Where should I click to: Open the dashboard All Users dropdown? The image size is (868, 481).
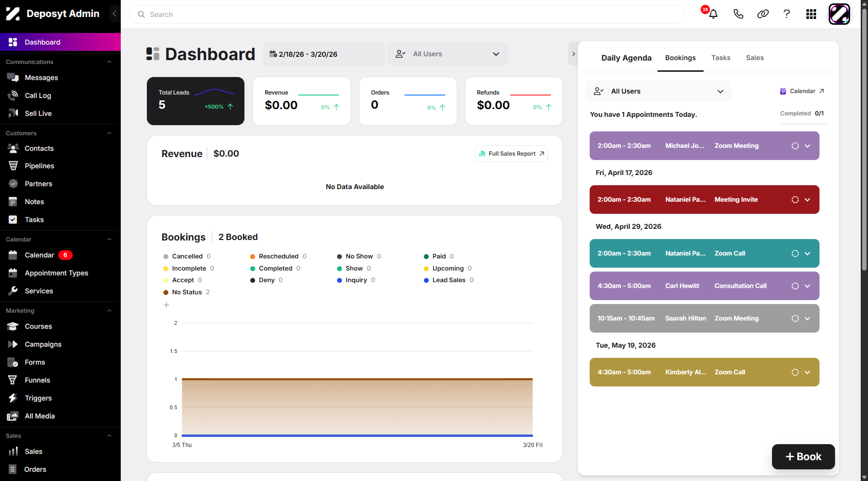tap(448, 54)
